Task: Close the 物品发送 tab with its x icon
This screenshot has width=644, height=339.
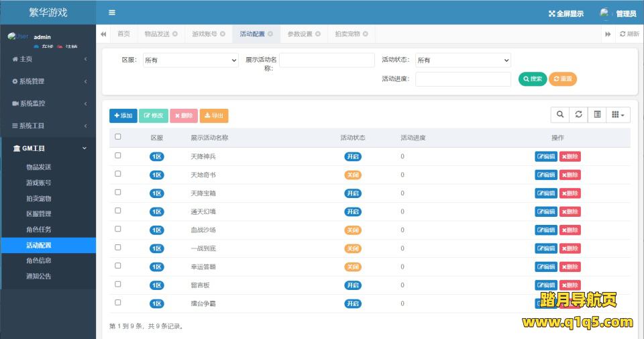Action: click(175, 34)
